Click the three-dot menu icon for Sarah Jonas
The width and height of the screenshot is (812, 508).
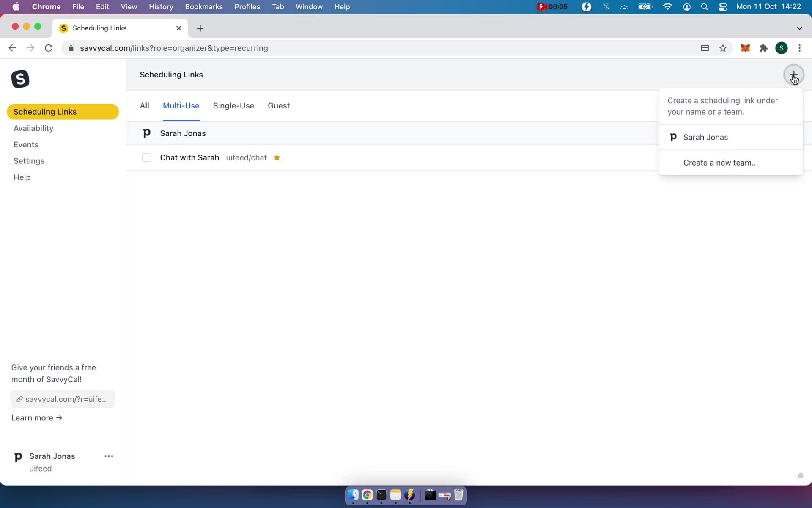tap(108, 456)
